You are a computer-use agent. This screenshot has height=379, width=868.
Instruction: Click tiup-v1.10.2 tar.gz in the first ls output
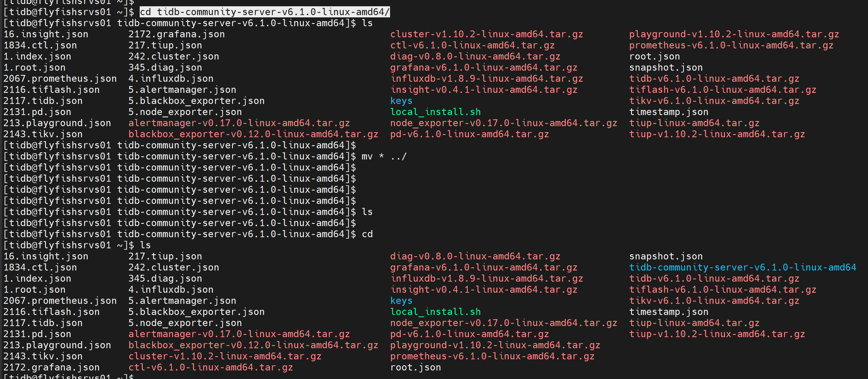(x=717, y=134)
